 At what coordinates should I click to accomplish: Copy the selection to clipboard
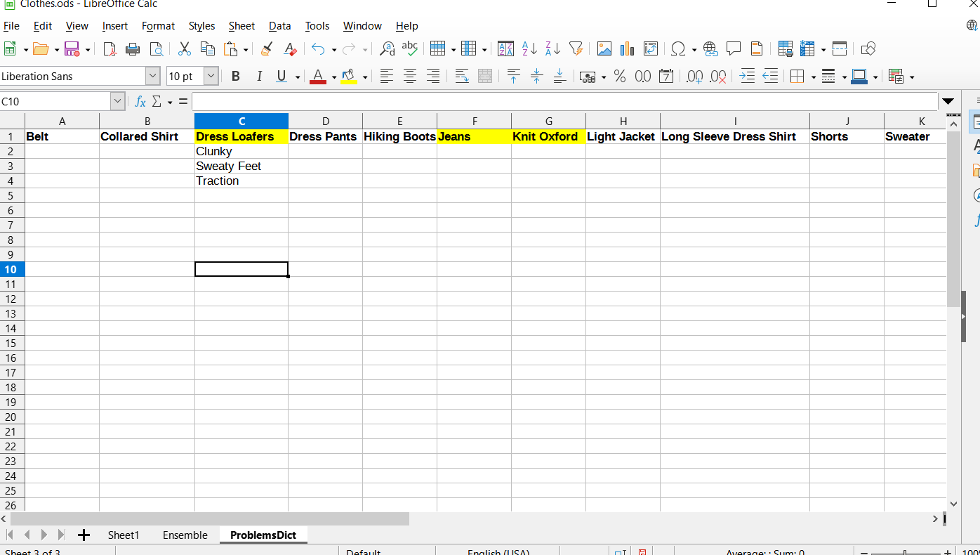208,48
